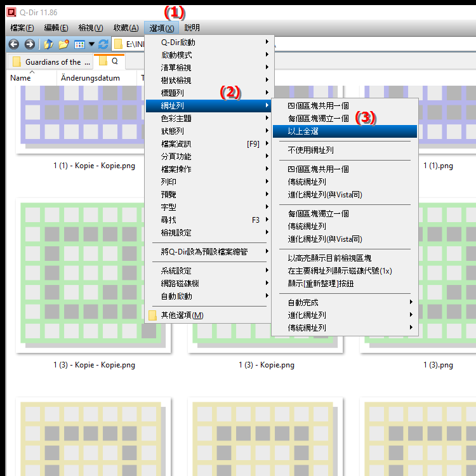Click the address bar folder icon
The image size is (476, 476).
click(119, 44)
